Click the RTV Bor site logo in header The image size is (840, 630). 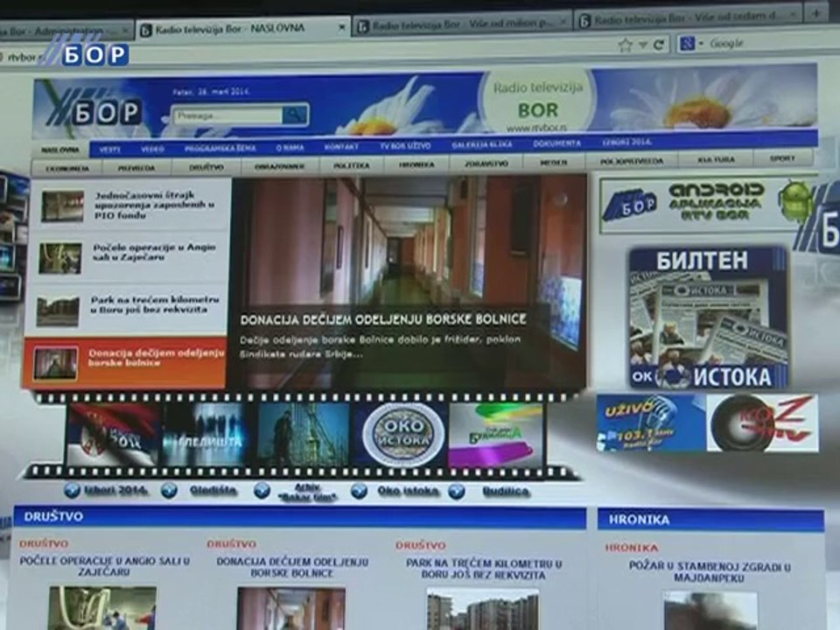tap(95, 111)
